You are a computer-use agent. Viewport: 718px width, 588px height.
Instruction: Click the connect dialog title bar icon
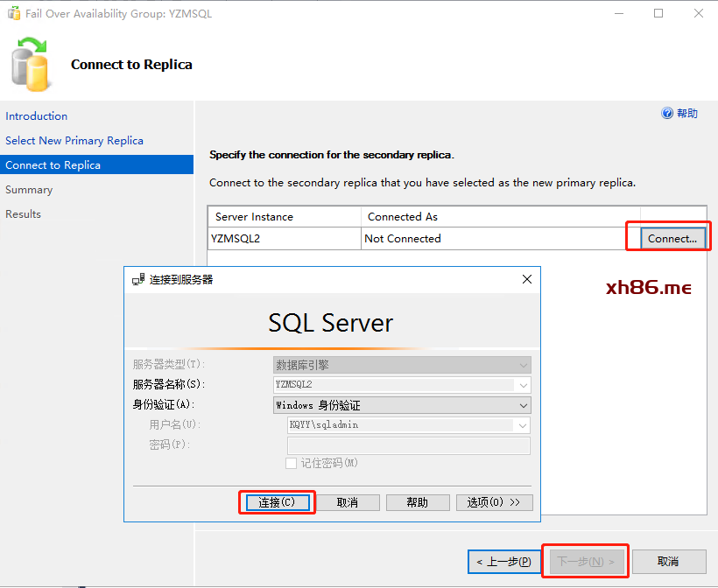(138, 280)
